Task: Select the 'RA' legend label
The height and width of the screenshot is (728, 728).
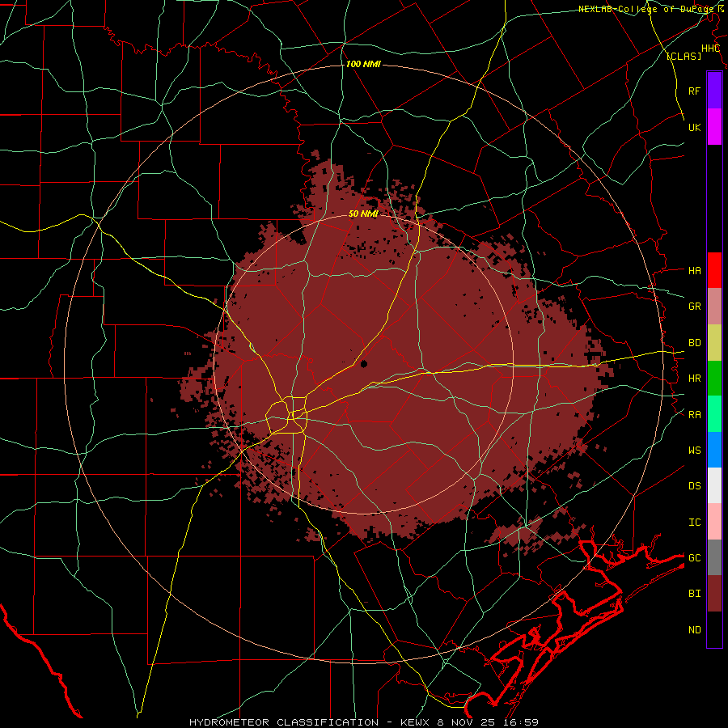Action: (x=694, y=415)
